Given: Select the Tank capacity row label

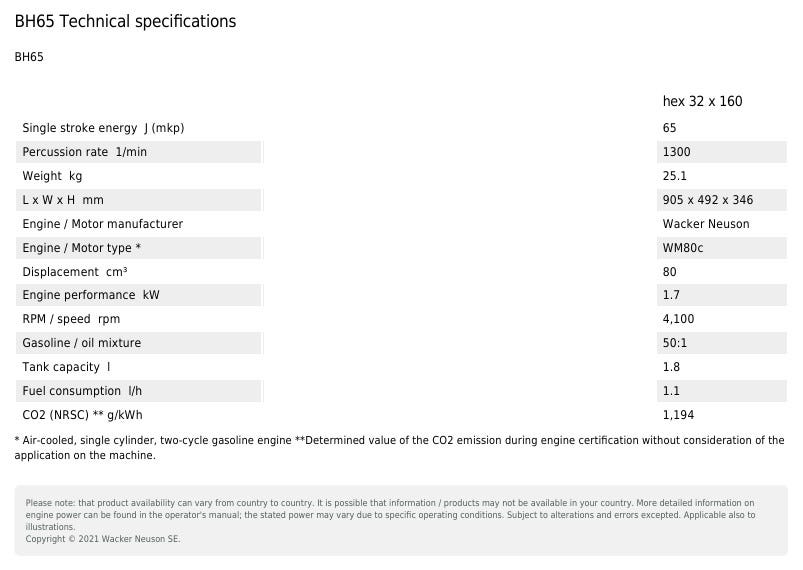Looking at the screenshot, I should 66,367.
